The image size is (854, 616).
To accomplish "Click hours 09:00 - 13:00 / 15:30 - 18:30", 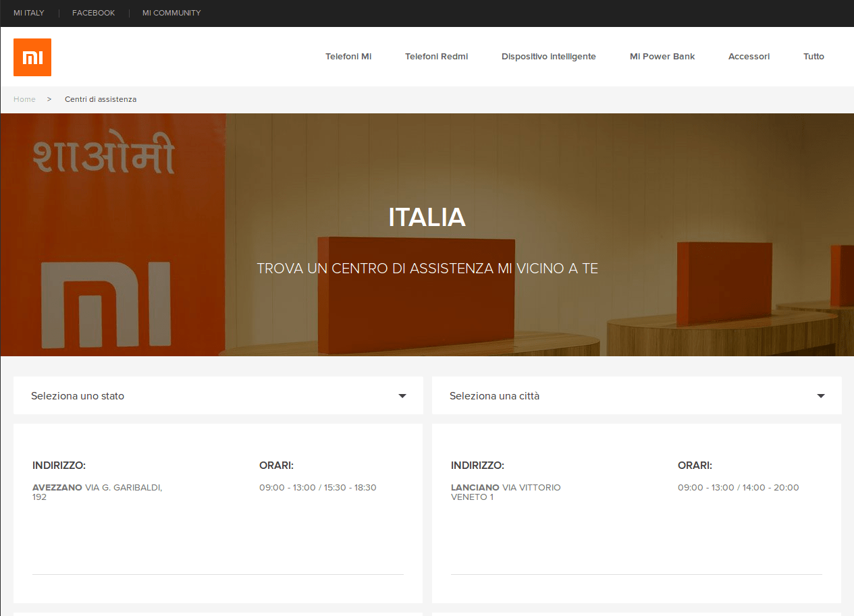I will pyautogui.click(x=318, y=487).
